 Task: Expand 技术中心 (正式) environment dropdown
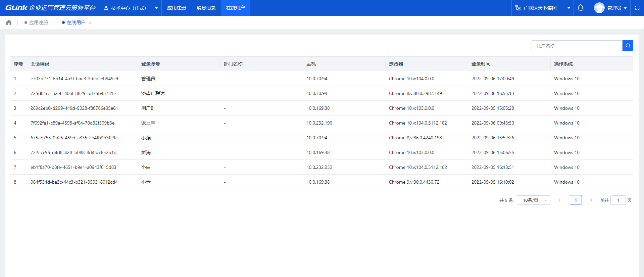tap(156, 8)
